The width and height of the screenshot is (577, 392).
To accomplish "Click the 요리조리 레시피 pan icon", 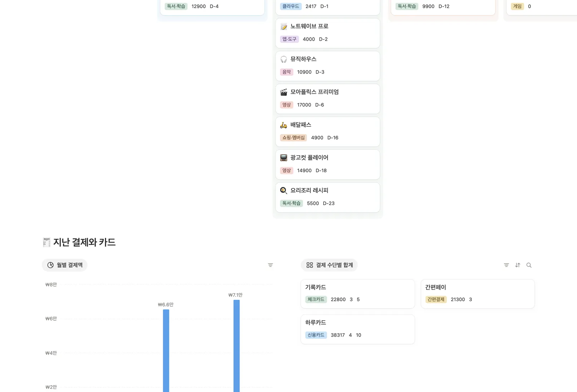I will pos(284,190).
